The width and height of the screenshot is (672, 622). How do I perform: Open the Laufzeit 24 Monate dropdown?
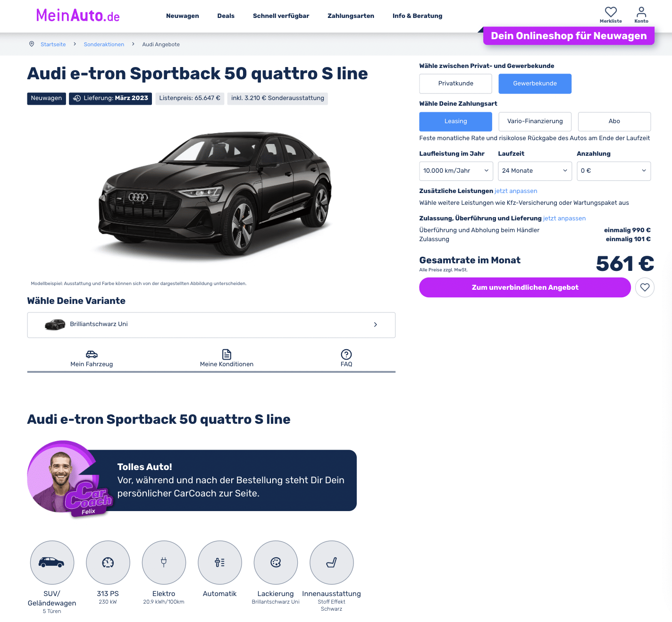point(535,171)
